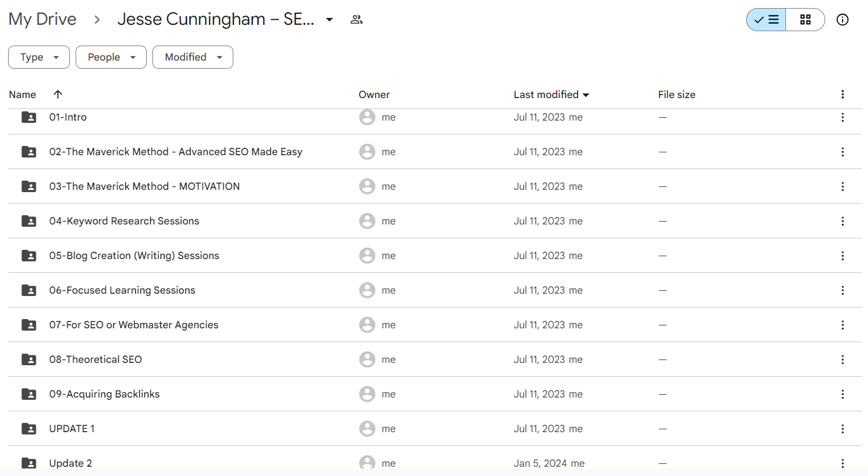Select 08-Theoretical SEO folder
This screenshot has height=476, width=868.
point(95,359)
